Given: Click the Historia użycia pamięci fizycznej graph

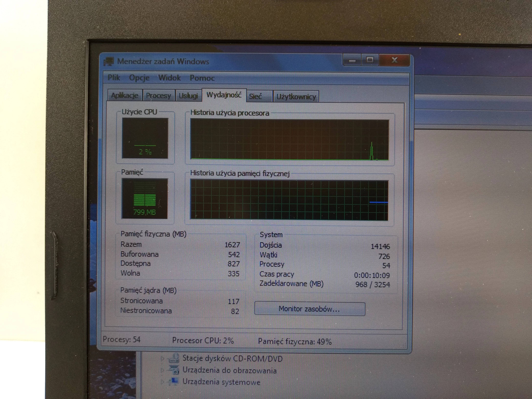Looking at the screenshot, I should [x=289, y=200].
